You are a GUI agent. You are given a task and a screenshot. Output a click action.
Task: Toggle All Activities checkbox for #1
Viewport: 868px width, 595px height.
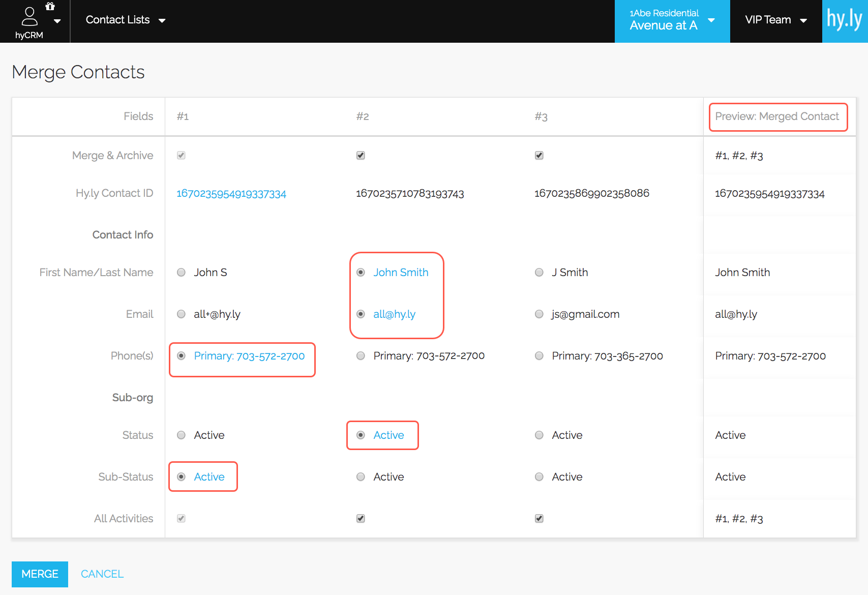point(181,518)
